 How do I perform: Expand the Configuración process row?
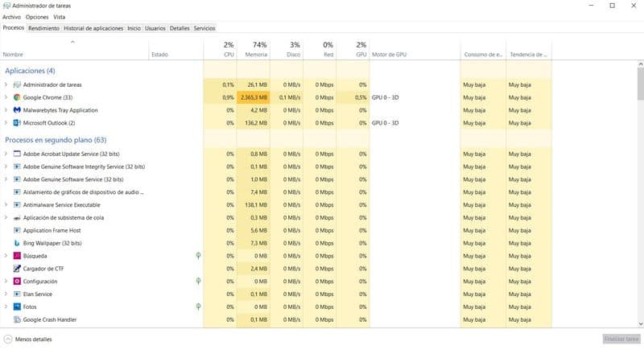pos(6,282)
